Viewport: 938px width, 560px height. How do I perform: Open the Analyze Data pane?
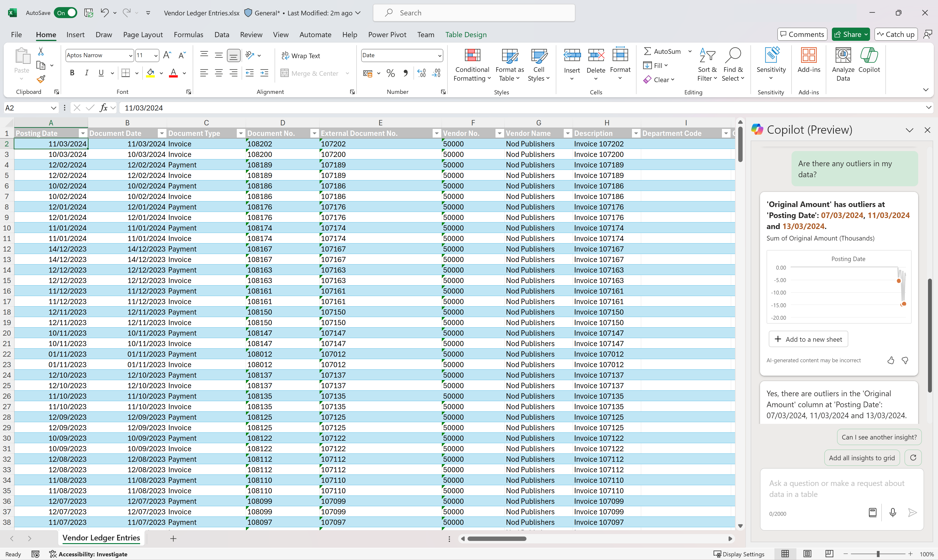coord(843,63)
